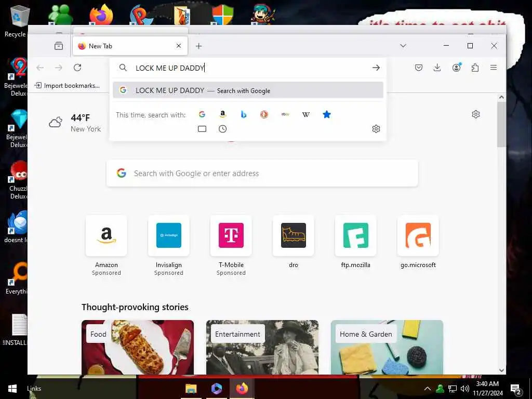Click the Links toolbar label on taskbar
This screenshot has height=399, width=532.
(x=34, y=389)
